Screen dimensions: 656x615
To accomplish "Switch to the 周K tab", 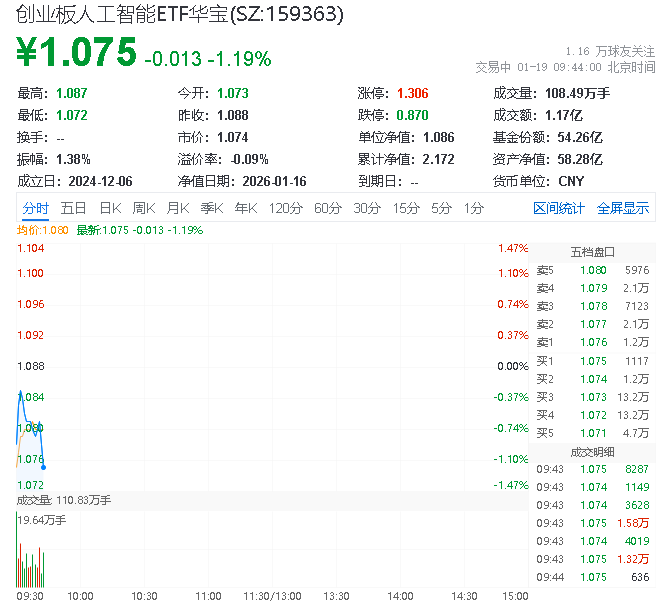I will click(x=144, y=208).
